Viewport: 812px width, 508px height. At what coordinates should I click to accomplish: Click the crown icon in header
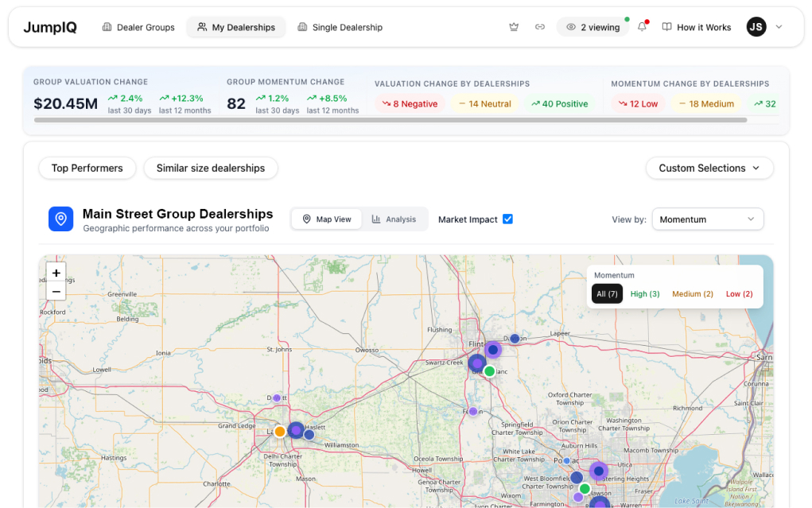[x=514, y=27]
